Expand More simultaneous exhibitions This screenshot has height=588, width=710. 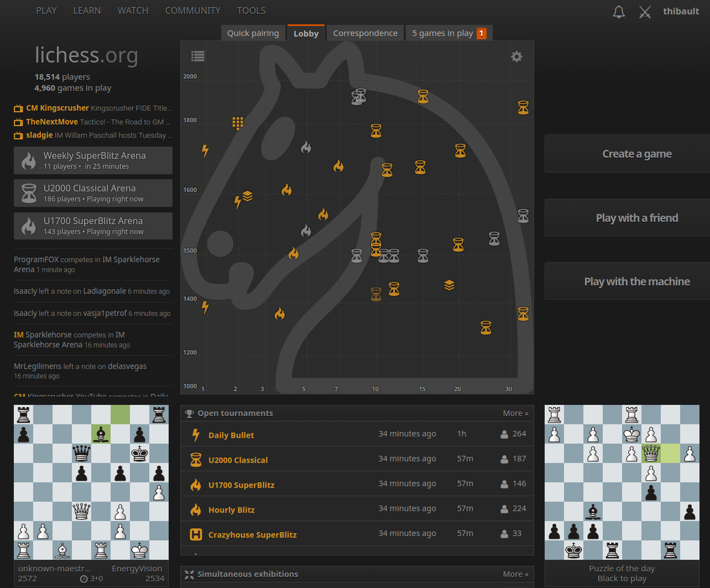coord(515,574)
